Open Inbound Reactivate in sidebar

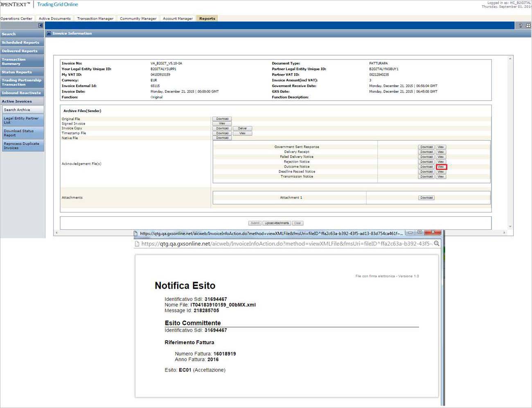pyautogui.click(x=22, y=93)
